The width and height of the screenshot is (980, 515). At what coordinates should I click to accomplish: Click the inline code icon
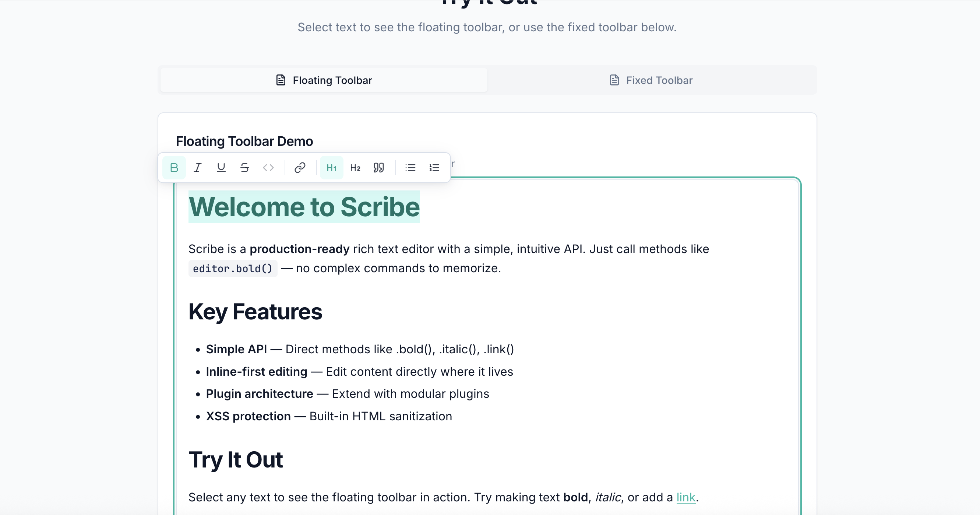[x=268, y=167]
